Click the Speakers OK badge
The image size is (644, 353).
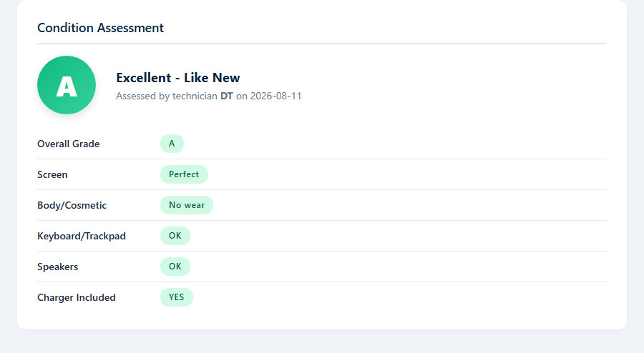(x=175, y=267)
